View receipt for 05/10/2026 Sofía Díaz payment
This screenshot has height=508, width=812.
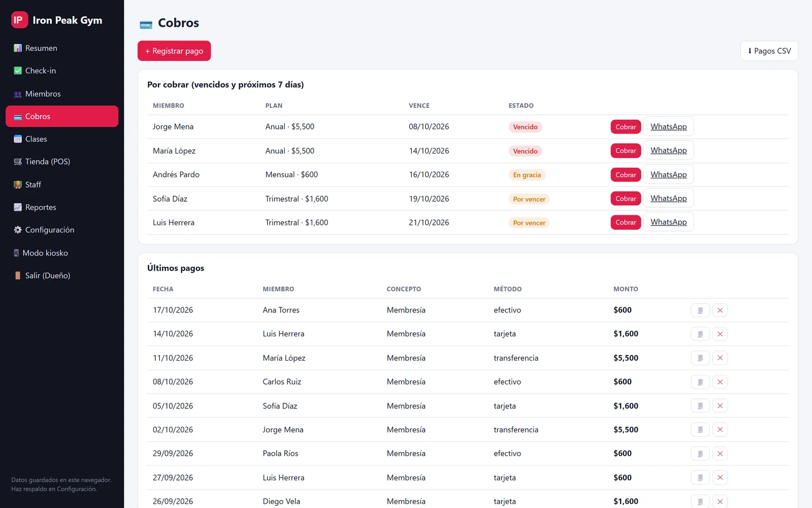(x=700, y=406)
